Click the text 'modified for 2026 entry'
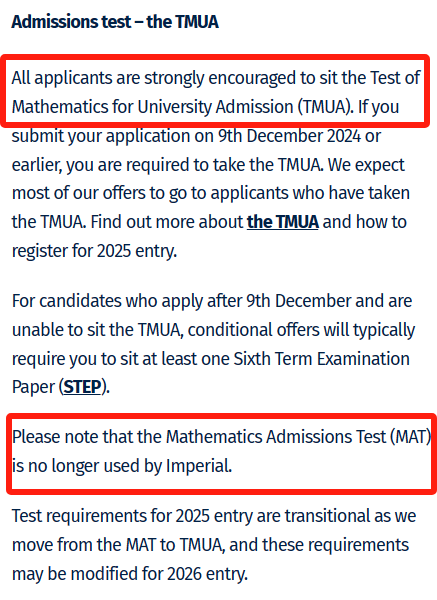Viewport: 437px width, 600px height. click(157, 574)
